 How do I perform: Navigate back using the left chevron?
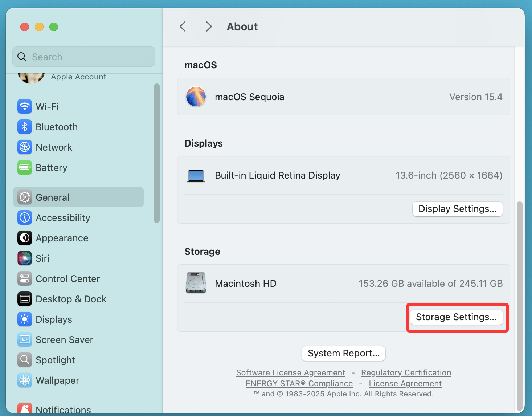click(x=183, y=26)
